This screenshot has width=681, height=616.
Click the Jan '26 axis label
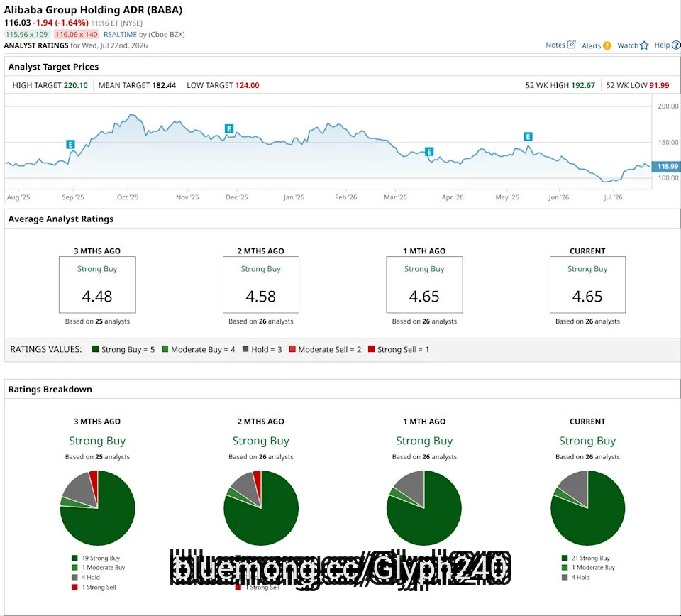294,197
